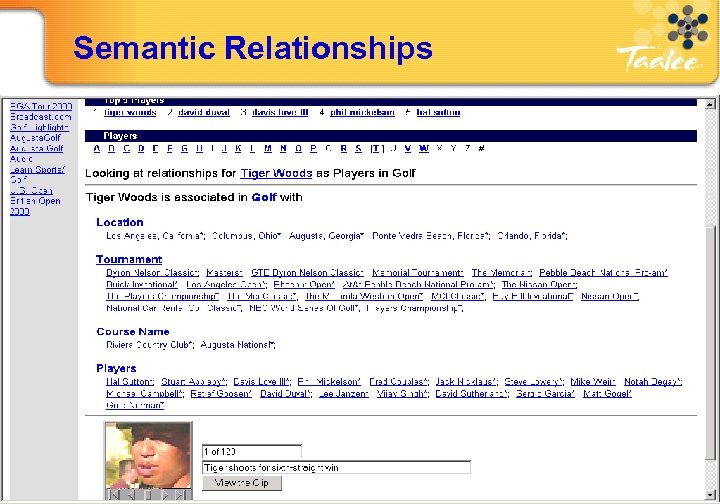Click 'Orlando, Florida' location text

pos(532,236)
